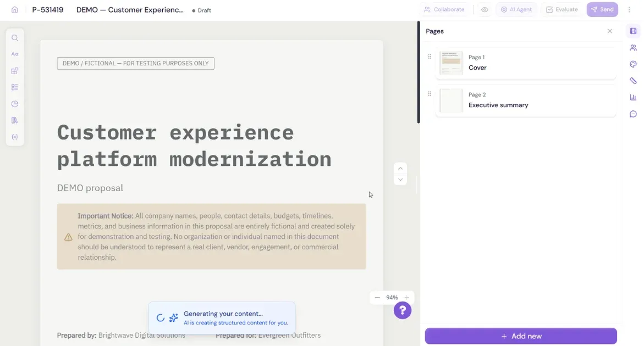
Task: Open the pie chart tool in left toolbar
Action: click(15, 104)
